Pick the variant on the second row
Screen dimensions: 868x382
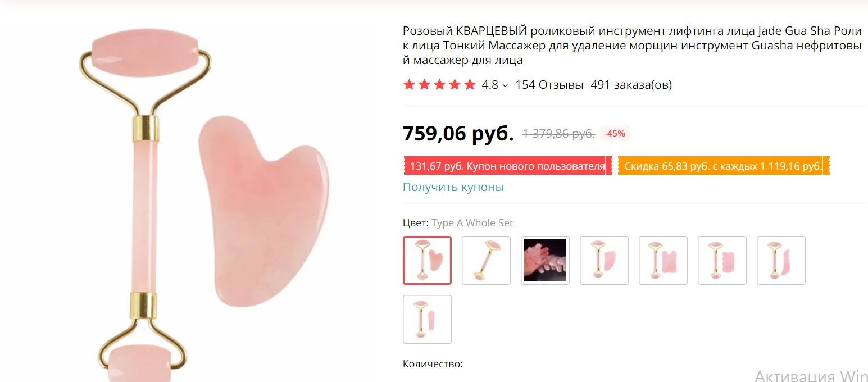tap(427, 319)
